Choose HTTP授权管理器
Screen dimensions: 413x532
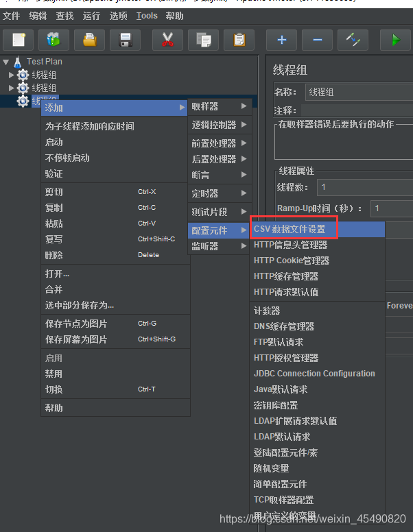[x=318, y=358]
